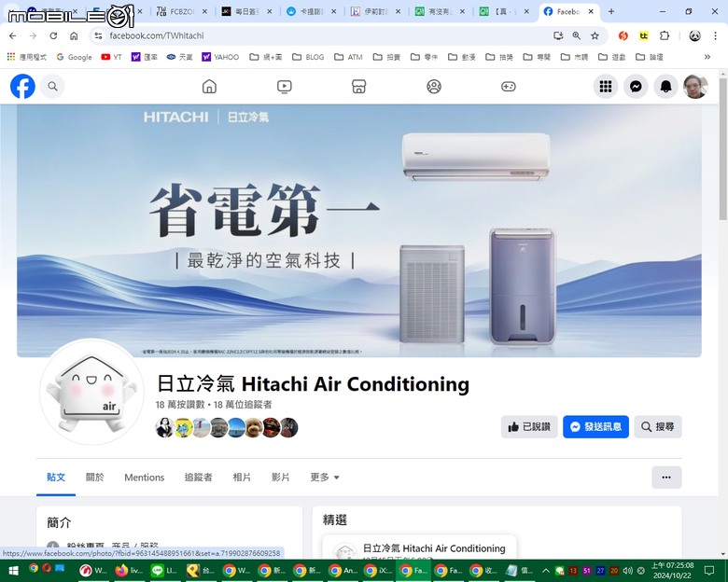
Task: Close the Facebook browser tab
Action: [591, 11]
